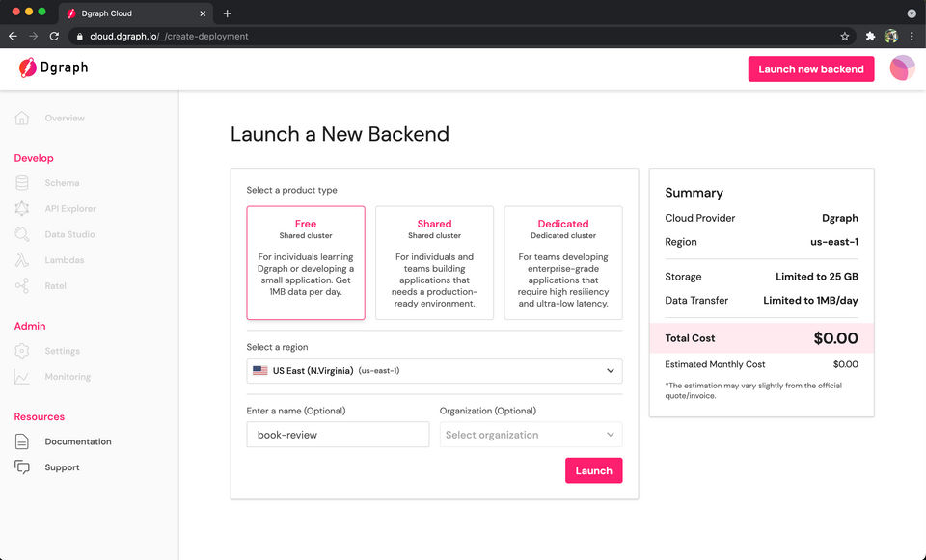Click the browser forward arrow
The width and height of the screenshot is (926, 560).
[34, 36]
